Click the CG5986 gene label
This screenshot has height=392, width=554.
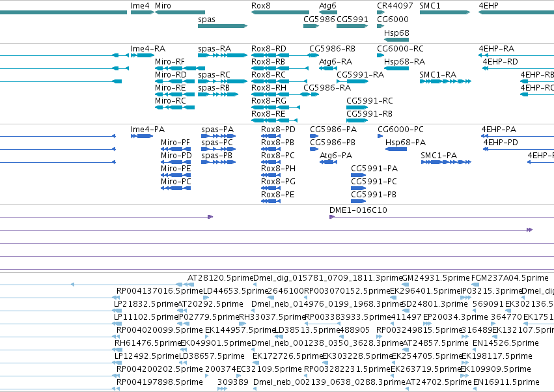pos(319,19)
